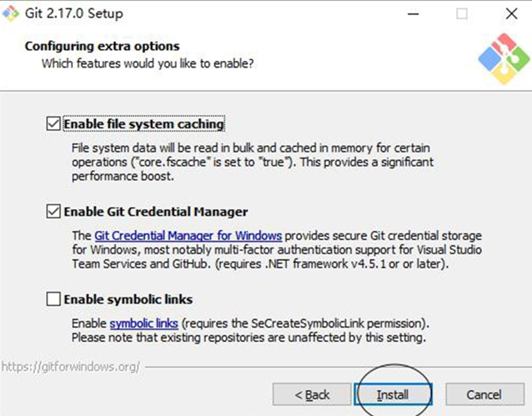
Task: Click the 'Enable symbolic links' bold label
Action: click(x=128, y=299)
